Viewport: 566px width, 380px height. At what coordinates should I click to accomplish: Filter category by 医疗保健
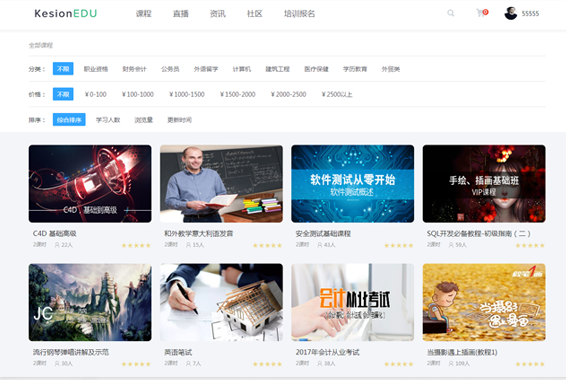coord(316,69)
